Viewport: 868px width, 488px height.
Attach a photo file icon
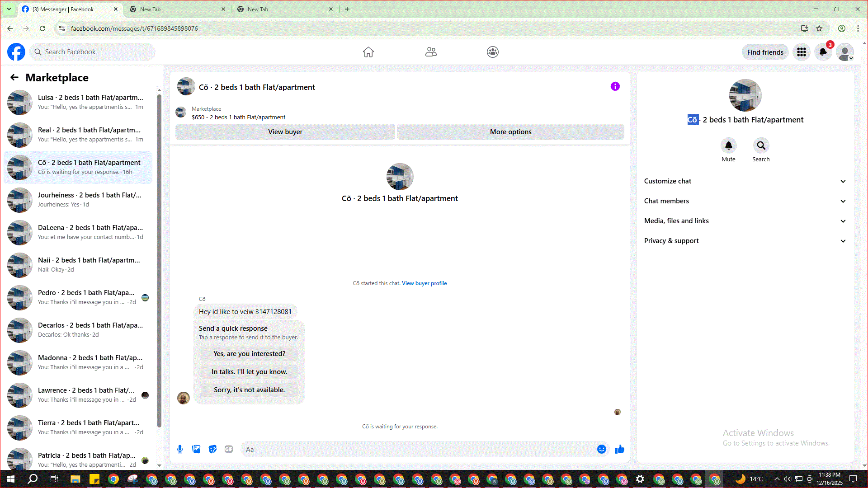[x=196, y=449]
